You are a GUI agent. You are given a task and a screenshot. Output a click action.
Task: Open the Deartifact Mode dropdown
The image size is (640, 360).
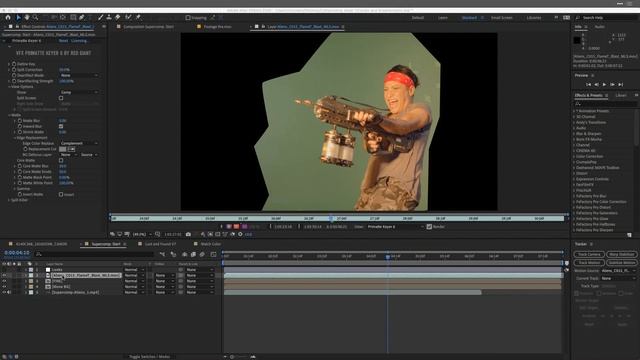(79, 75)
